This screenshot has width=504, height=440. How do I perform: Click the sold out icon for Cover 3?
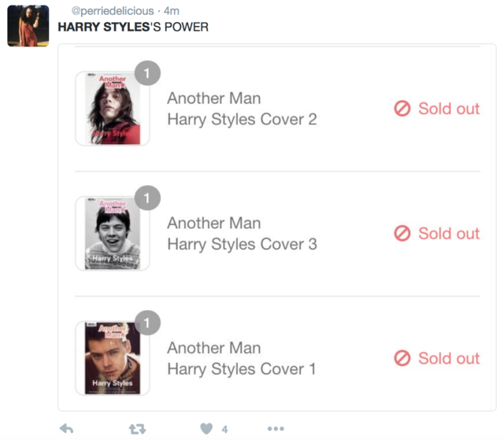pos(402,234)
